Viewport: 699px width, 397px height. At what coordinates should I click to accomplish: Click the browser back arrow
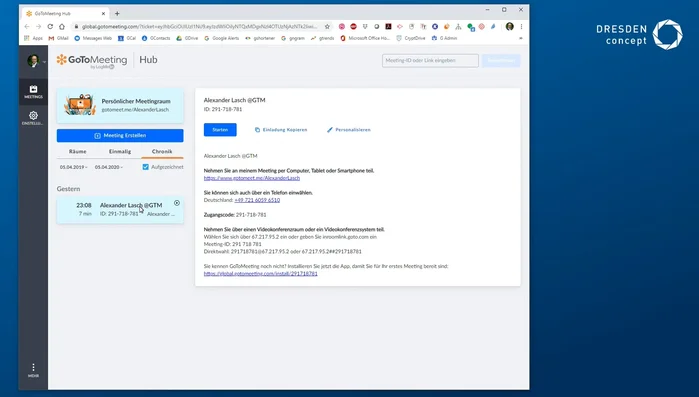(27, 27)
